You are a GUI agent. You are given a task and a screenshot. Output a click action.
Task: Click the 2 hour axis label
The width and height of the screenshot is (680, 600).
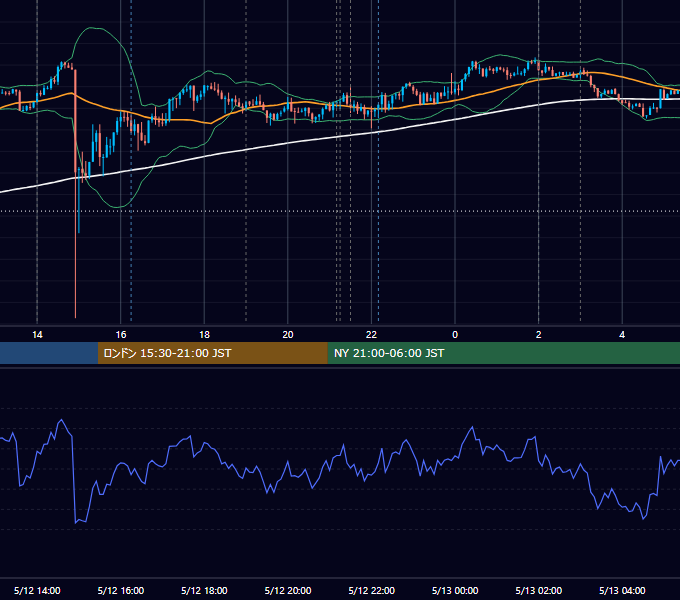click(x=539, y=335)
